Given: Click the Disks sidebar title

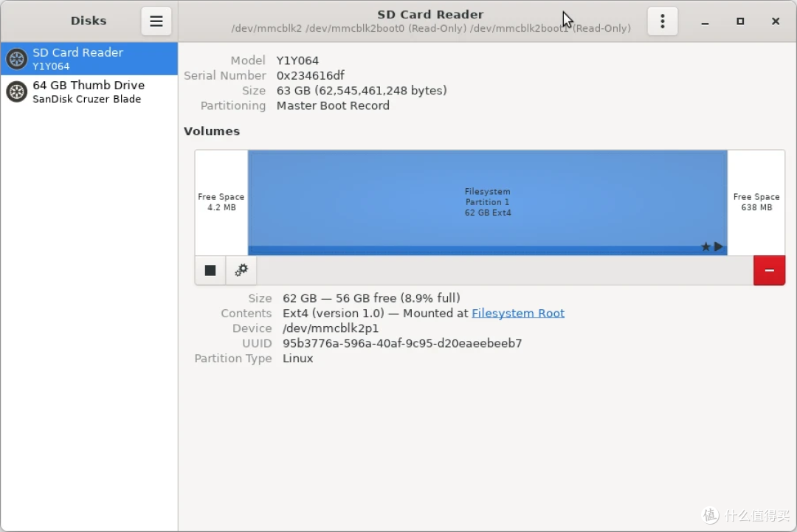Looking at the screenshot, I should 89,21.
